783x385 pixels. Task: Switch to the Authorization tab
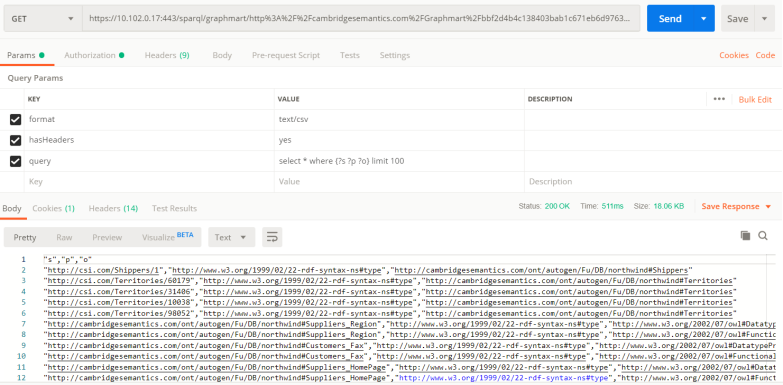point(94,55)
